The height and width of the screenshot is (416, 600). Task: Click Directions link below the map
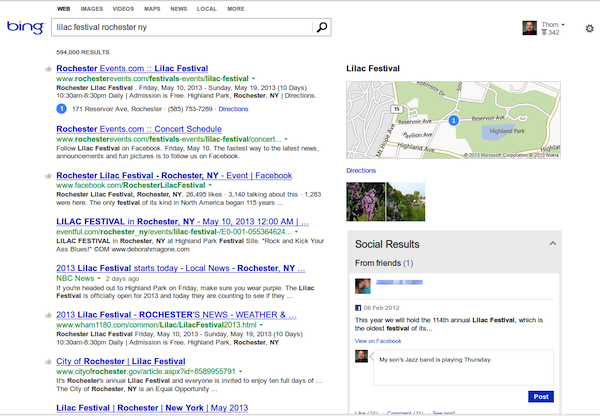coord(361,171)
